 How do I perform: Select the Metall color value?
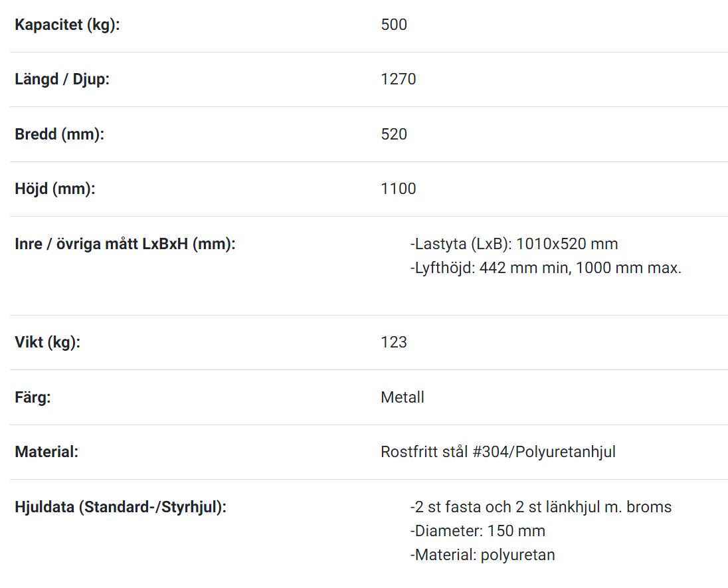403,397
